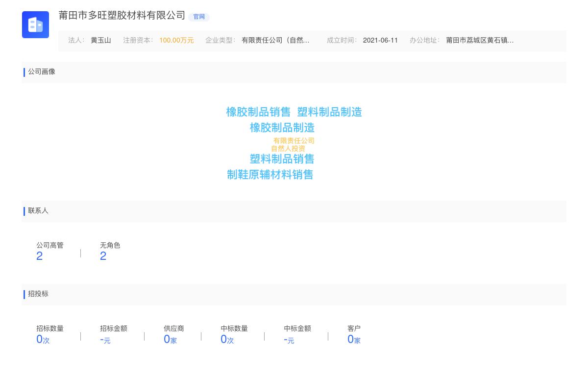
Task: Expand the truncated 企业类型 value
Action: 275,40
